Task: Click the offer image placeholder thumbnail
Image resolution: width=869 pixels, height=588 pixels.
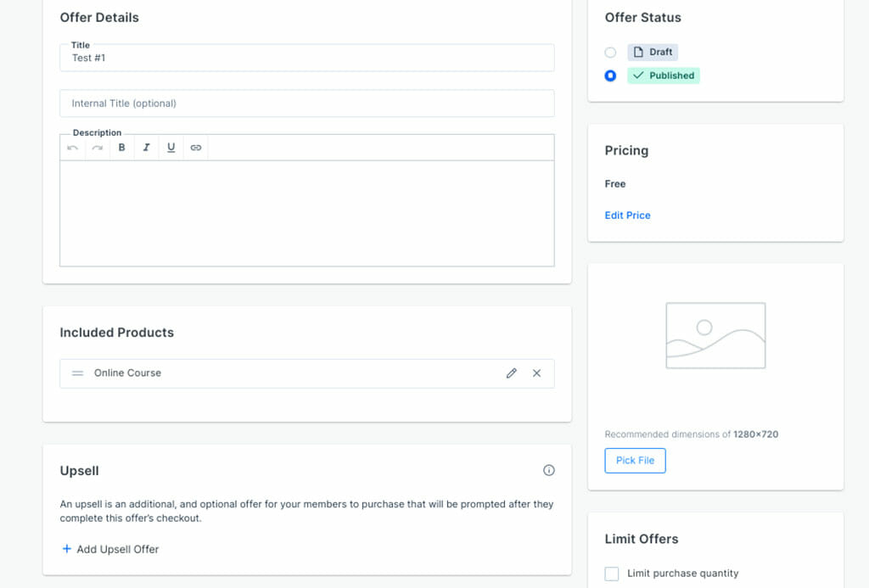Action: click(715, 335)
